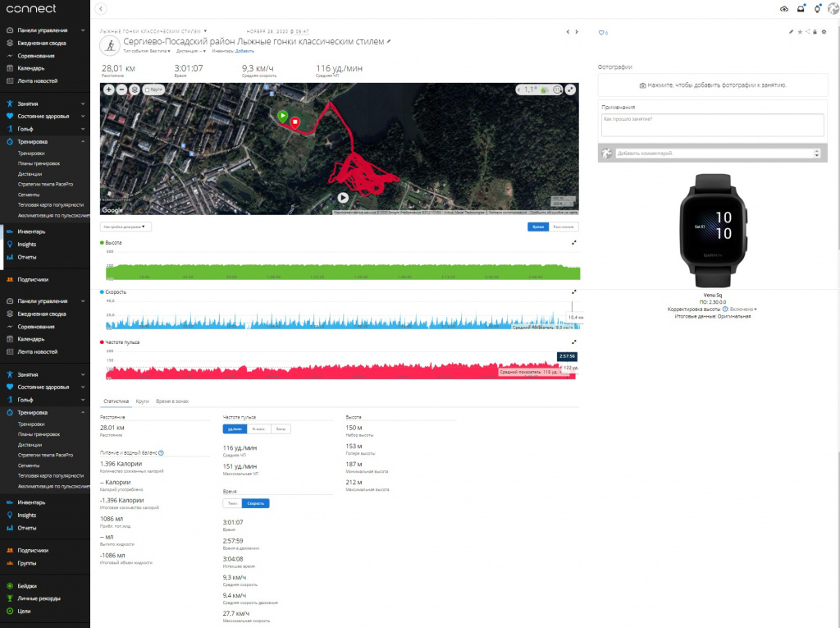
Task: Open the watch devices icon
Action: click(x=818, y=8)
